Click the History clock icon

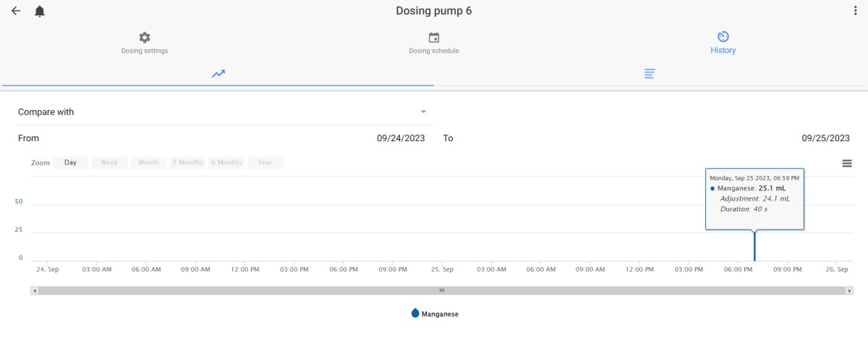click(x=723, y=37)
